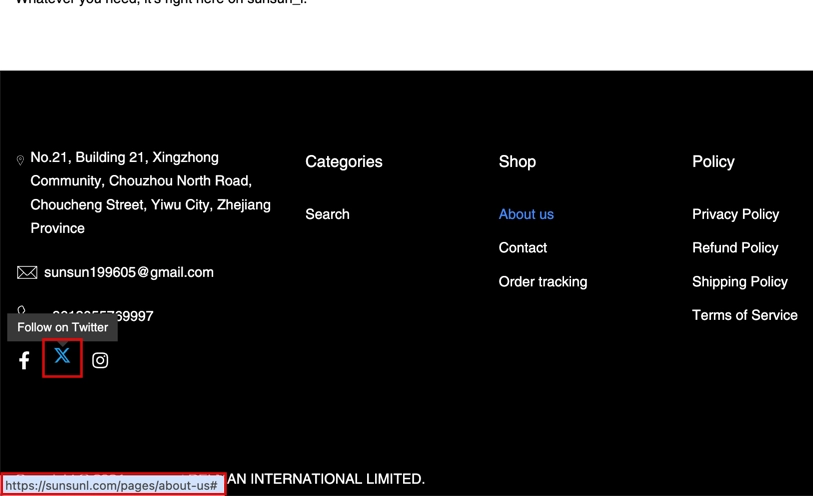Screen dimensions: 813x496
Task: Click the INTERNATIONAL LIMITED copyright text
Action: click(x=325, y=479)
